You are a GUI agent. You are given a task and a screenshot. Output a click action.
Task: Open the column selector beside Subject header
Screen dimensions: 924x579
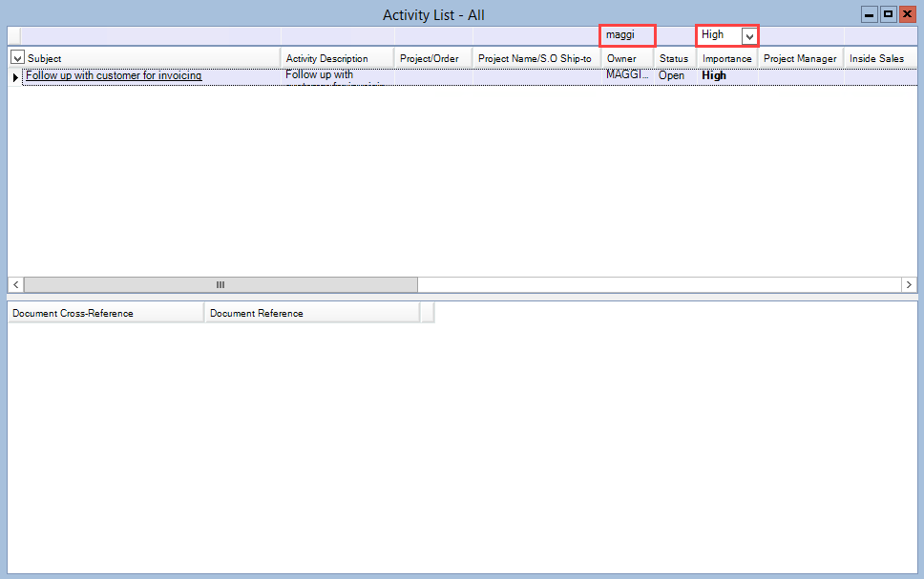coord(16,58)
